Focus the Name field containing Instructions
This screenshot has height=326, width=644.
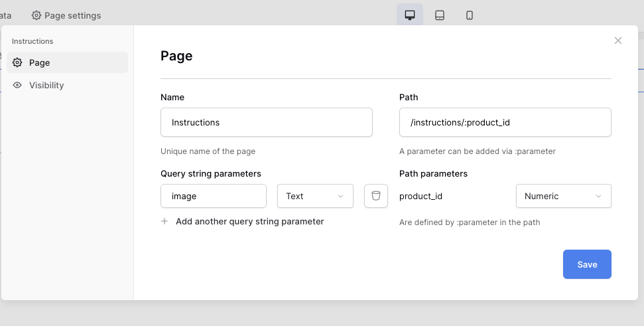pos(266,122)
